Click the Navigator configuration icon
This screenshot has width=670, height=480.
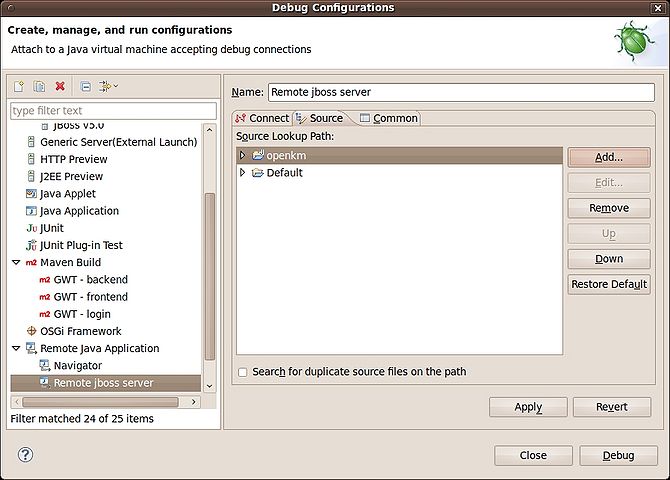(x=44, y=365)
